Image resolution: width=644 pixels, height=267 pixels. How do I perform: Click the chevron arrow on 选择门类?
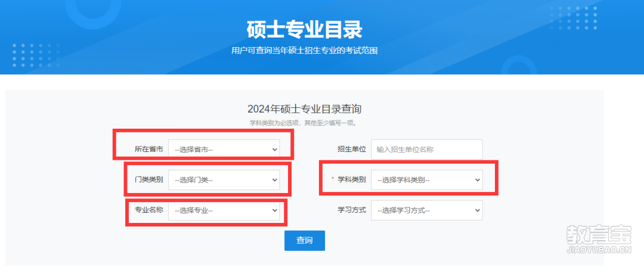tap(275, 180)
